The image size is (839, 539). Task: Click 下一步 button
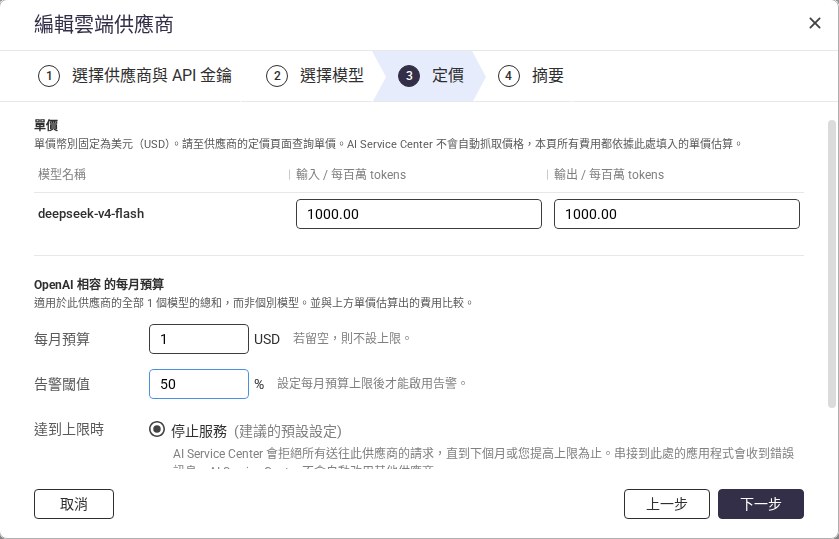761,504
